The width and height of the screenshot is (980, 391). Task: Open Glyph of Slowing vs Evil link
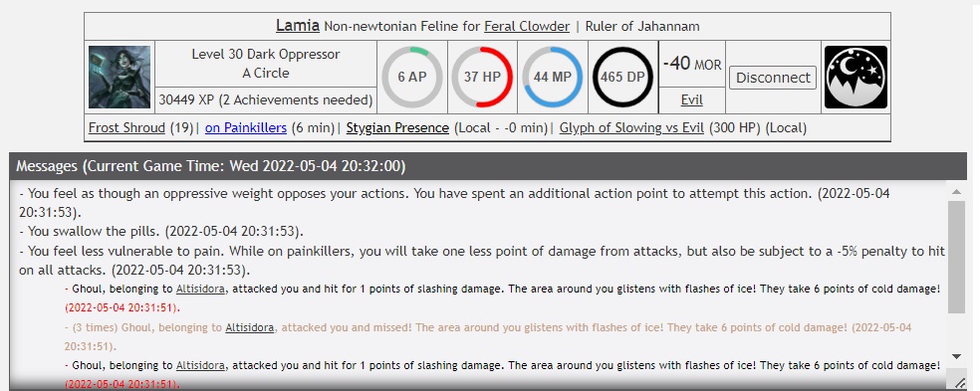(631, 128)
